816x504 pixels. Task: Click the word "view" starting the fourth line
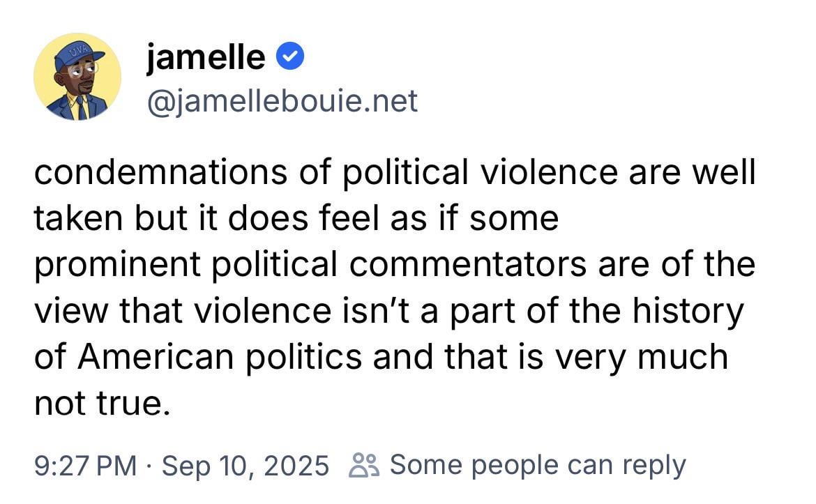68,311
